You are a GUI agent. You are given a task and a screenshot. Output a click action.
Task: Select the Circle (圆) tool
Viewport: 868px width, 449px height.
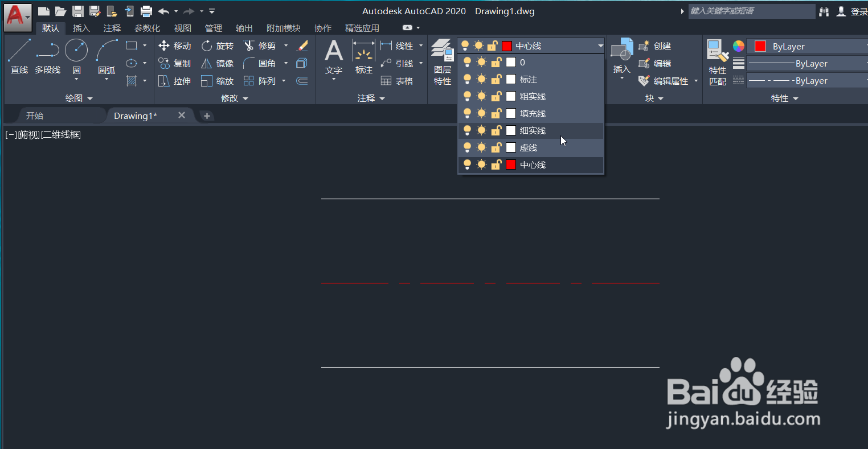point(76,57)
